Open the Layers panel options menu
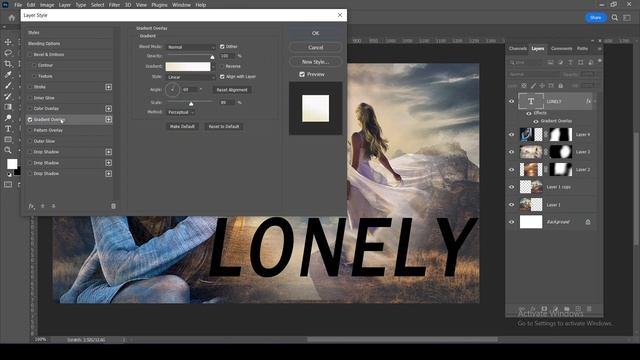The width and height of the screenshot is (640, 360). pyautogui.click(x=599, y=49)
